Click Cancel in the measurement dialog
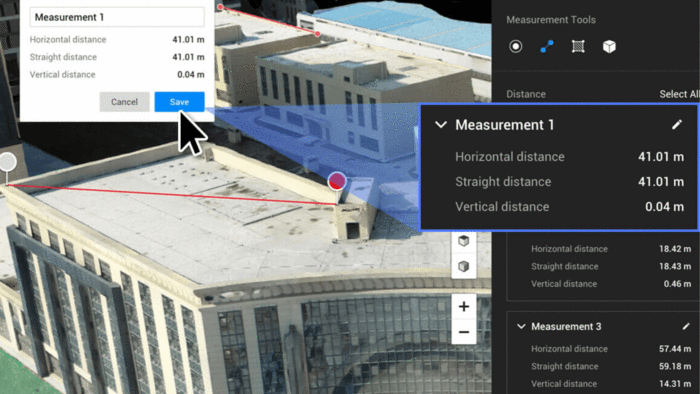700x394 pixels. pyautogui.click(x=124, y=102)
